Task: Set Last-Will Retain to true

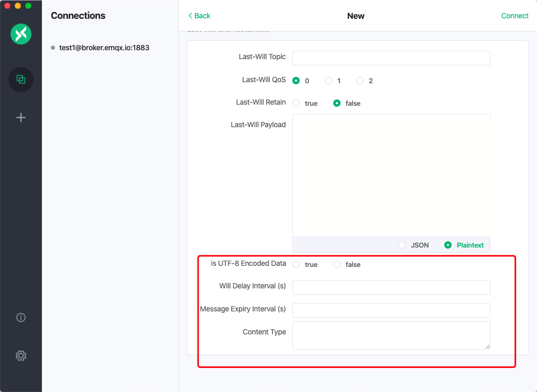Action: (x=296, y=103)
